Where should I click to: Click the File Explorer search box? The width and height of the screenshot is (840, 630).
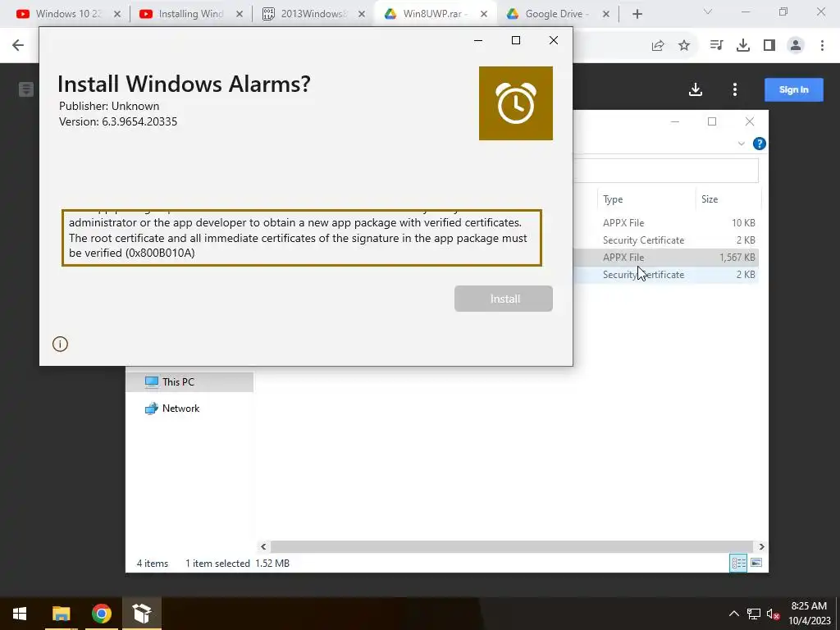click(666, 171)
